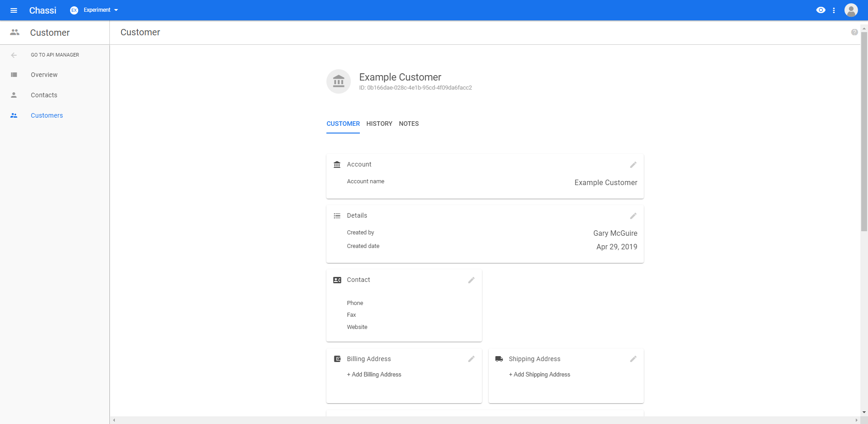Select the CUSTOMER tab

[x=343, y=124]
